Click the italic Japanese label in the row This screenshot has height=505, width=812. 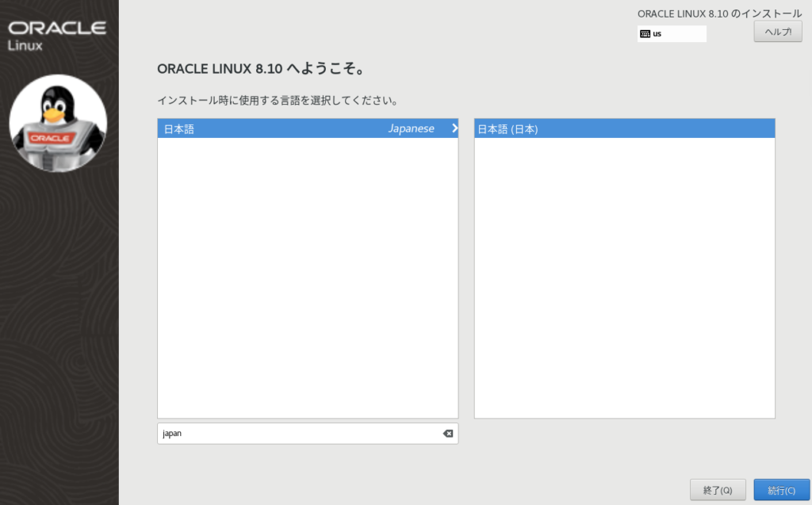click(411, 128)
